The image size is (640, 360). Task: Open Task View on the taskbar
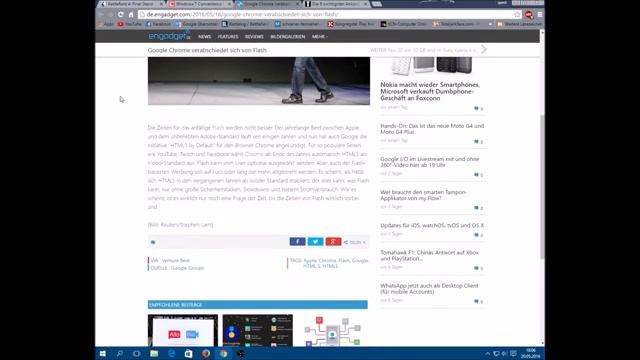click(x=137, y=353)
